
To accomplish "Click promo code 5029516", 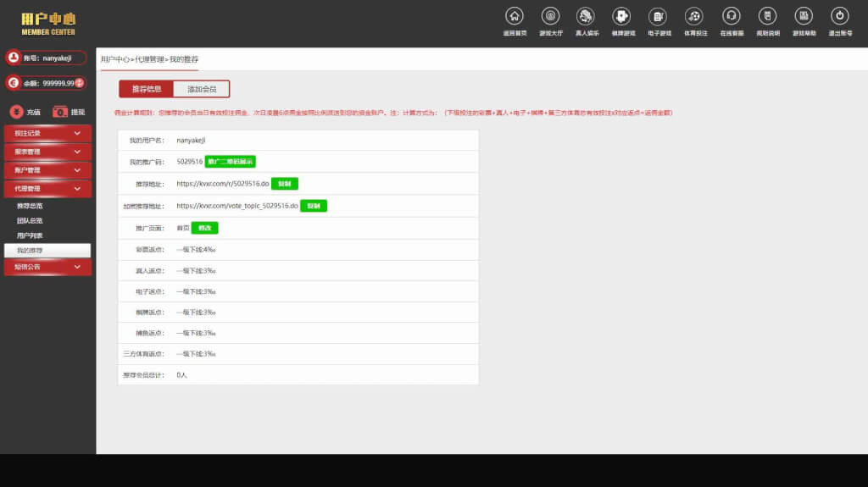I will click(x=189, y=162).
